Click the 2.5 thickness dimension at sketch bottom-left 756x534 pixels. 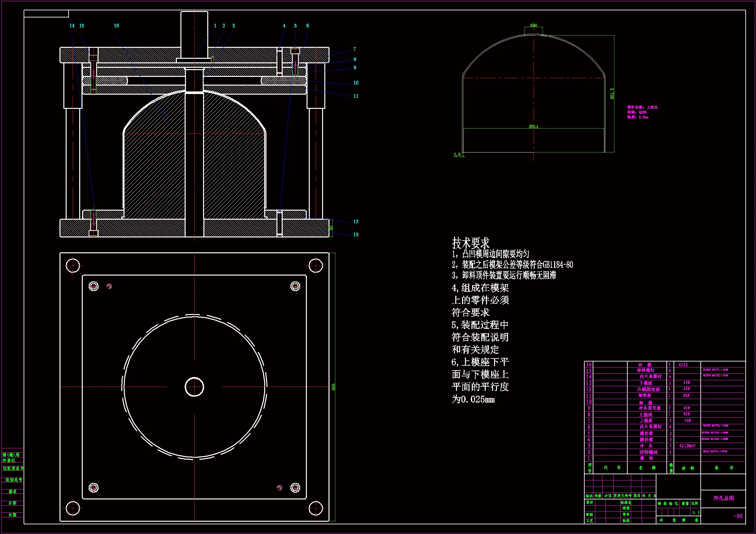457,154
